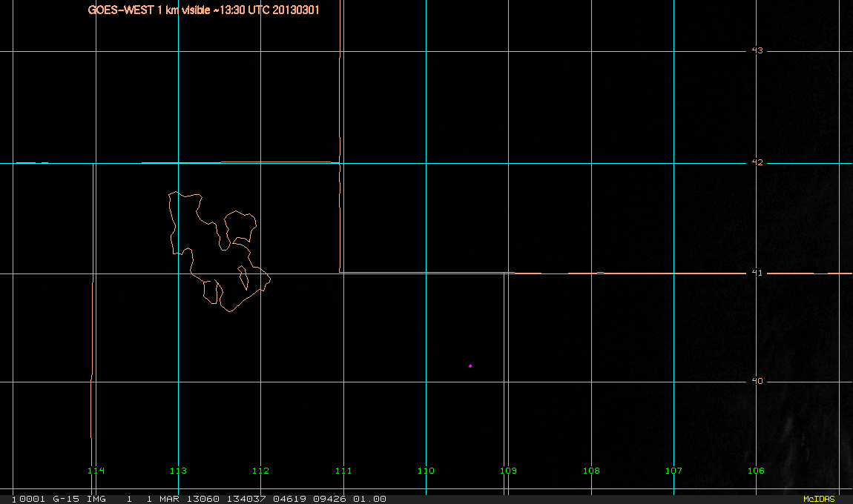Click the element value "09426" in status bar
The height and width of the screenshot is (504, 853).
tap(329, 499)
